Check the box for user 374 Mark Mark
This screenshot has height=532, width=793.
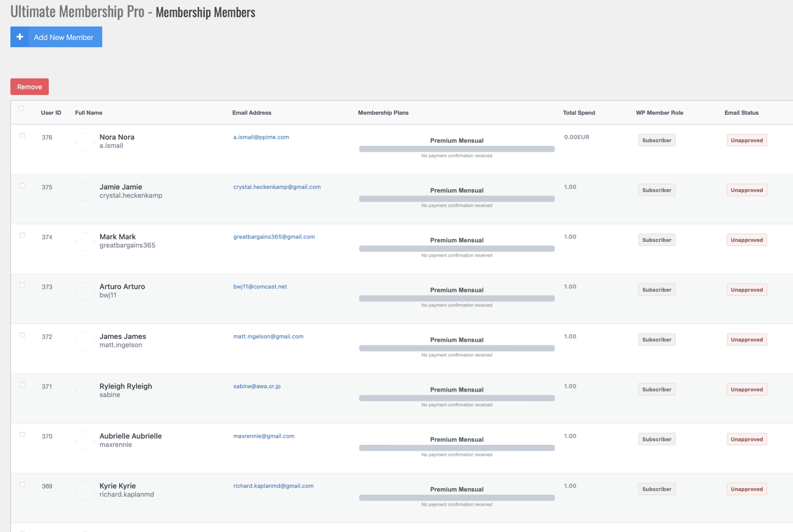pyautogui.click(x=22, y=235)
